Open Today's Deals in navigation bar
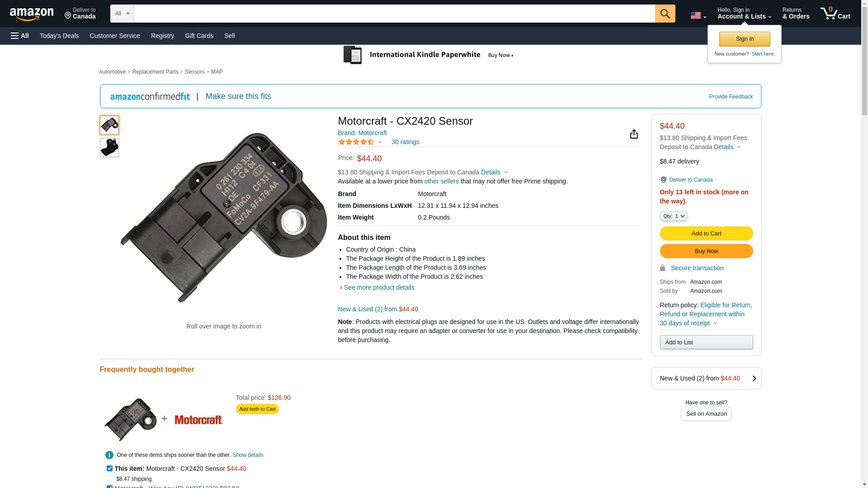Screen dimensions: 868x488 coord(59,36)
